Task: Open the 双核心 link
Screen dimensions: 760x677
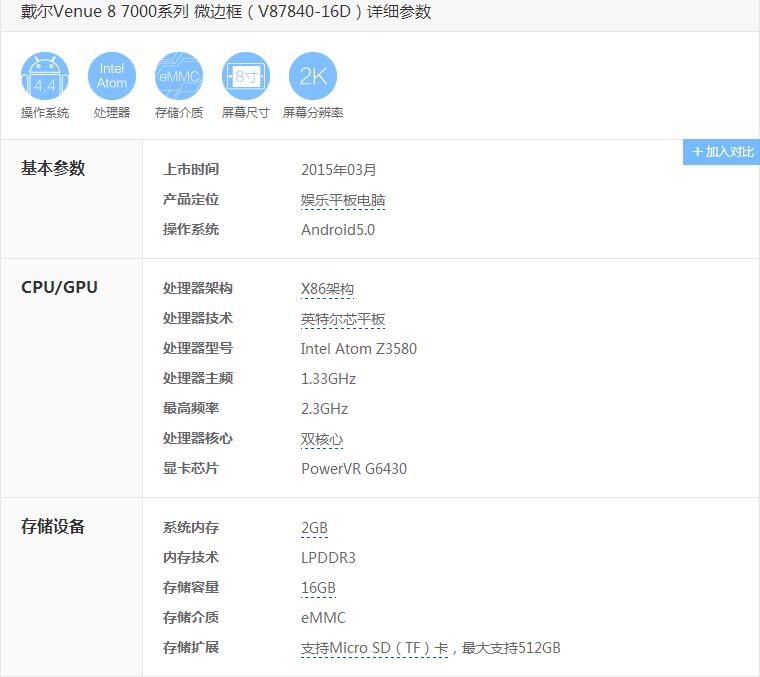Action: (x=322, y=439)
